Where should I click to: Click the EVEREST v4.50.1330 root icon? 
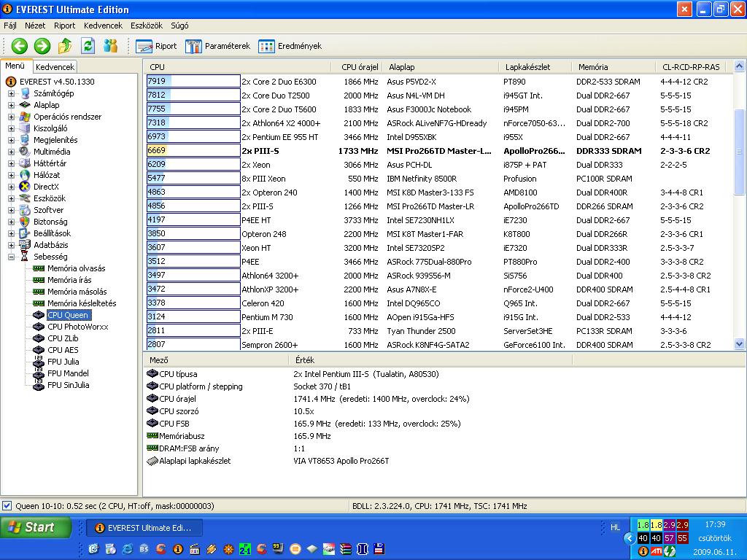[11, 82]
